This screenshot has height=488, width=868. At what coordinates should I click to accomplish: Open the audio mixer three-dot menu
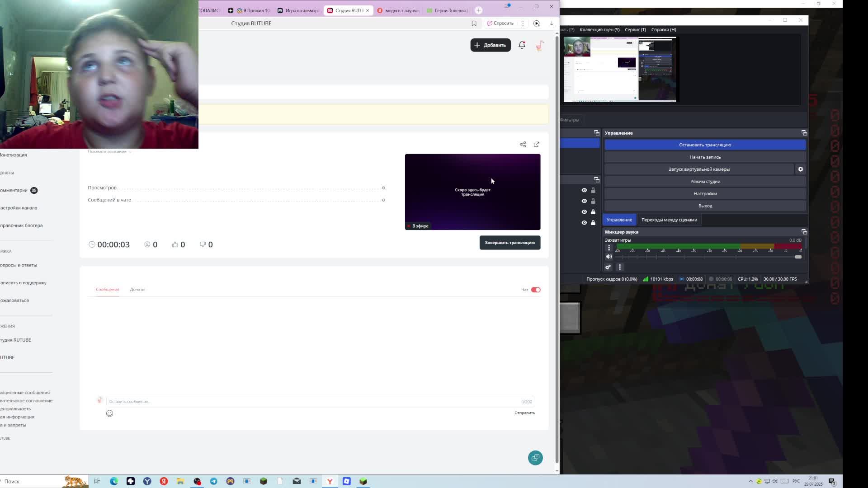point(620,267)
